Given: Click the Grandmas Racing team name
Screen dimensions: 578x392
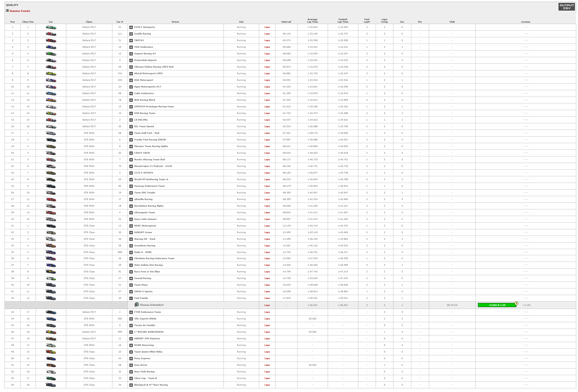Looking at the screenshot, I should tap(145, 246).
